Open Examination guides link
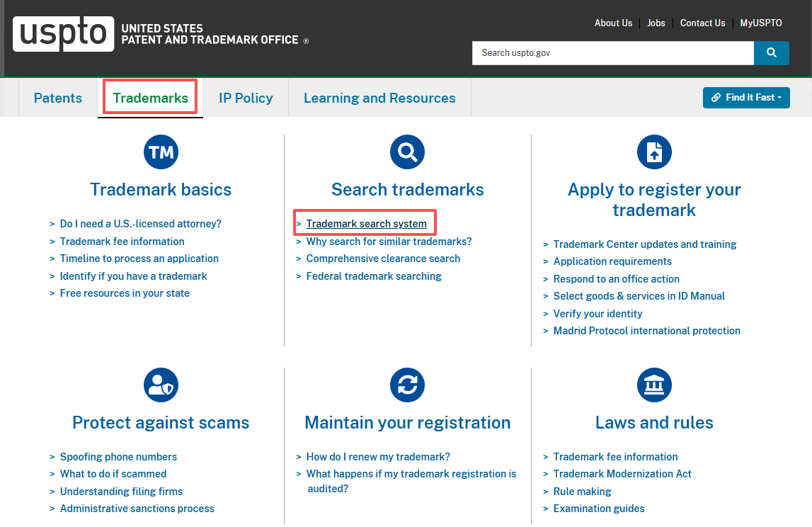 coord(599,509)
